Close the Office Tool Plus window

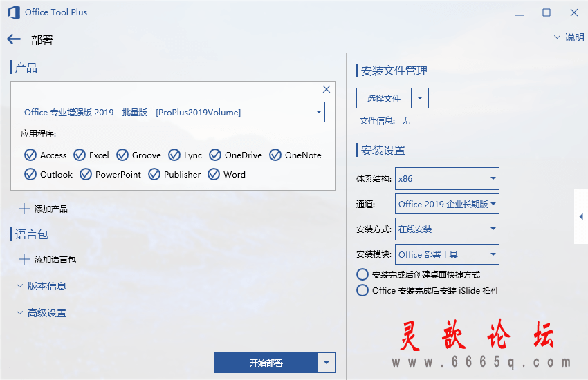tap(574, 12)
